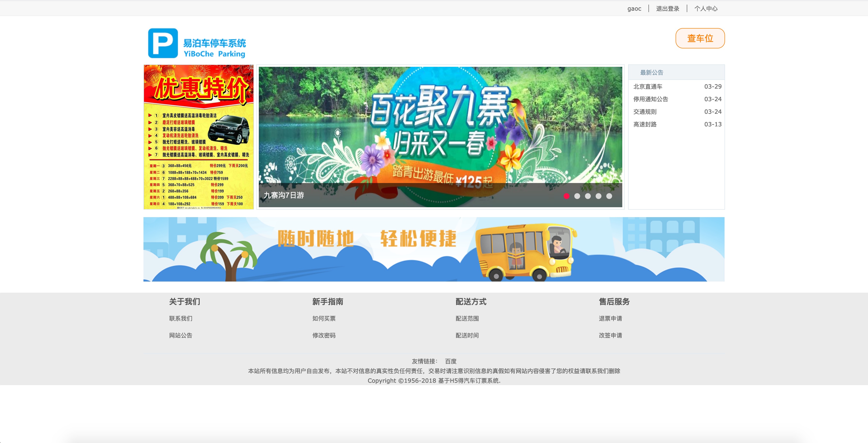The height and width of the screenshot is (443, 868).
Task: Click the 最新公告 panel header
Action: point(676,72)
